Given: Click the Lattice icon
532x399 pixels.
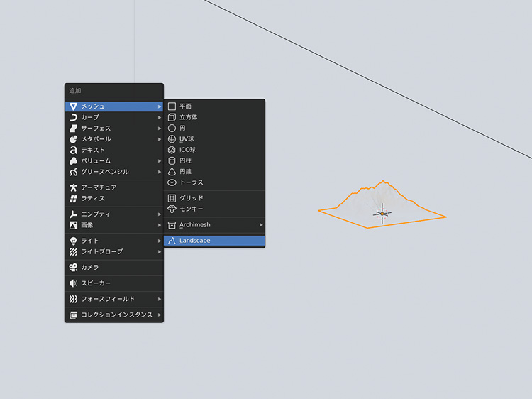Looking at the screenshot, I should coord(73,199).
